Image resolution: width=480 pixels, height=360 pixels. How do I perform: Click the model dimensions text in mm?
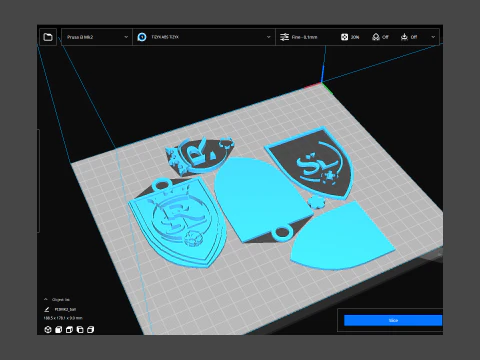pos(63,318)
